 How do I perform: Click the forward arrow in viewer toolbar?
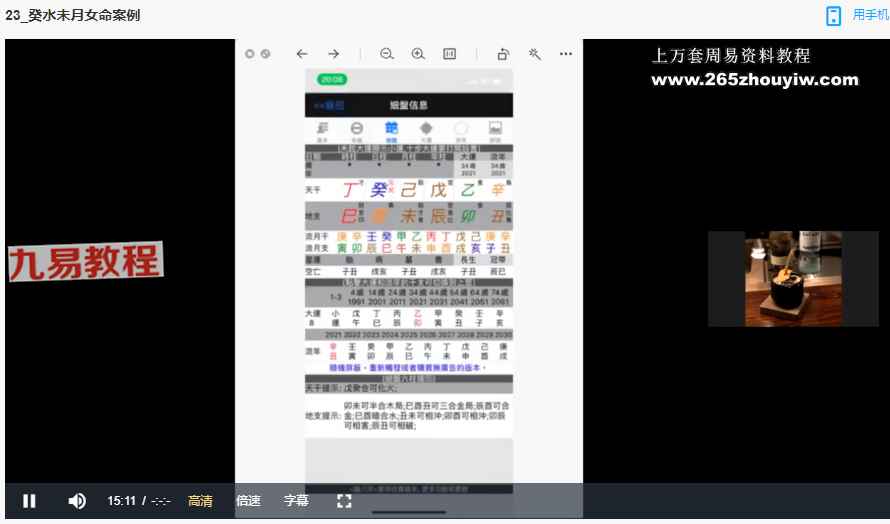pos(334,54)
